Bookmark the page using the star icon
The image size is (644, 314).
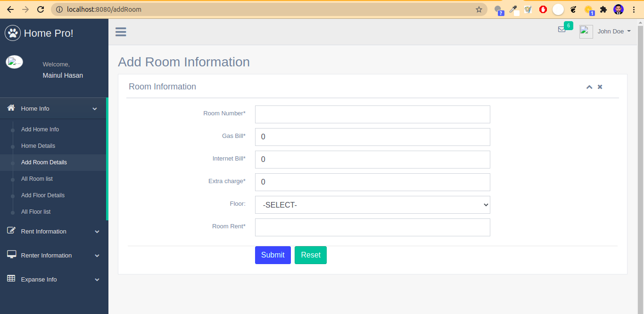click(479, 9)
